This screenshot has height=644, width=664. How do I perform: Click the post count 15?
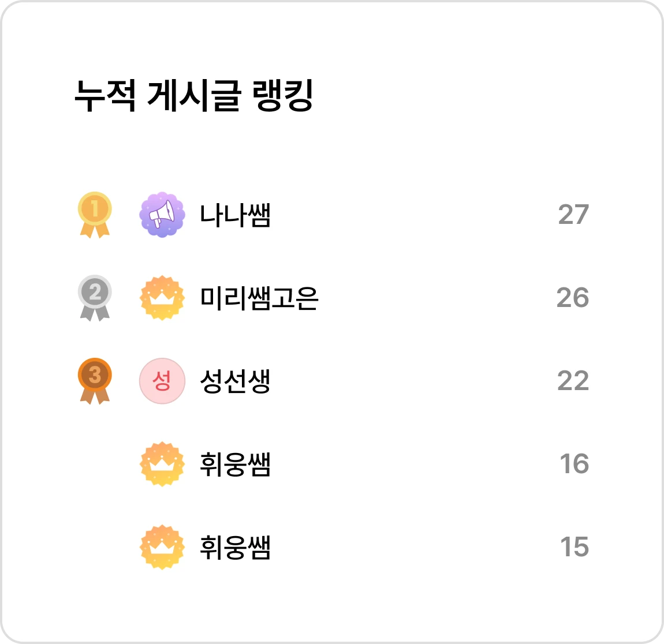(575, 547)
